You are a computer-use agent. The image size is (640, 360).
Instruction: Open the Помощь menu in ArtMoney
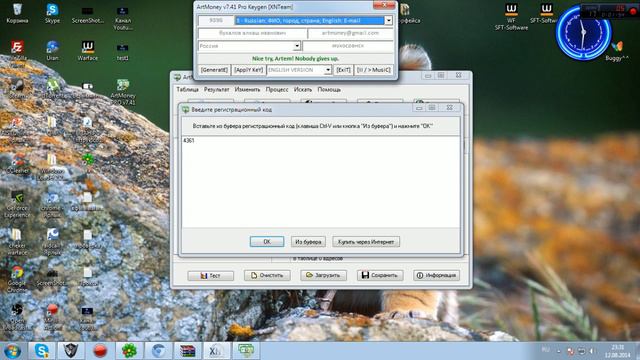pyautogui.click(x=329, y=89)
